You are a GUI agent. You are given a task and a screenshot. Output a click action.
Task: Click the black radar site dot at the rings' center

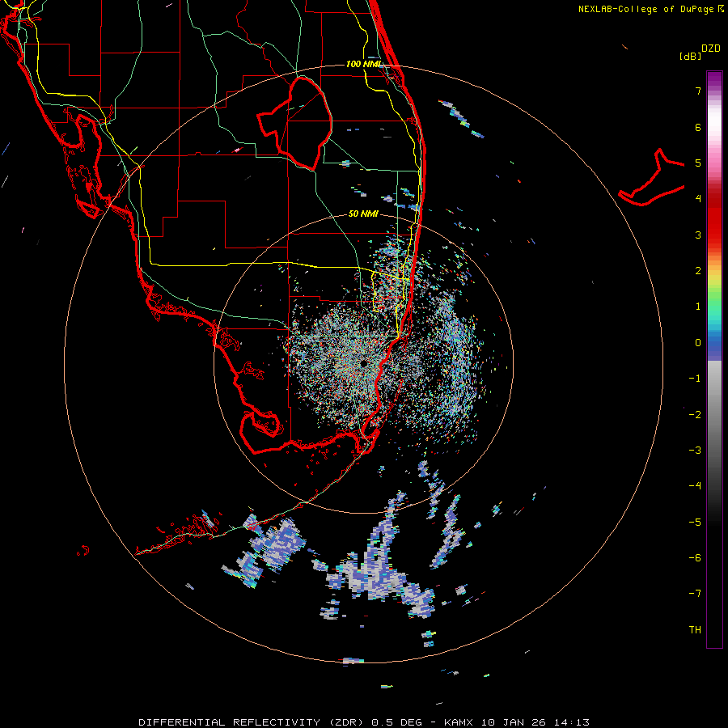(363, 363)
